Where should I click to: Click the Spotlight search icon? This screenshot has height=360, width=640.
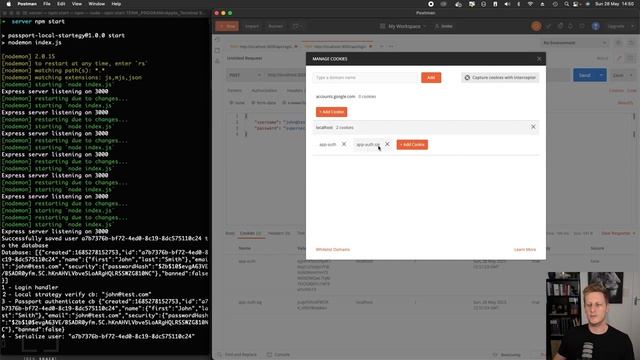(566, 4)
